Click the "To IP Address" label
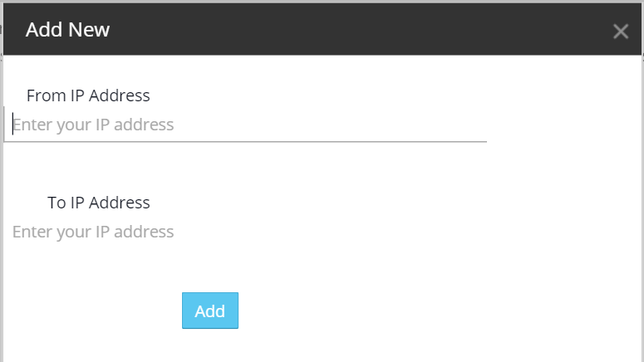The image size is (644, 362). tap(98, 203)
